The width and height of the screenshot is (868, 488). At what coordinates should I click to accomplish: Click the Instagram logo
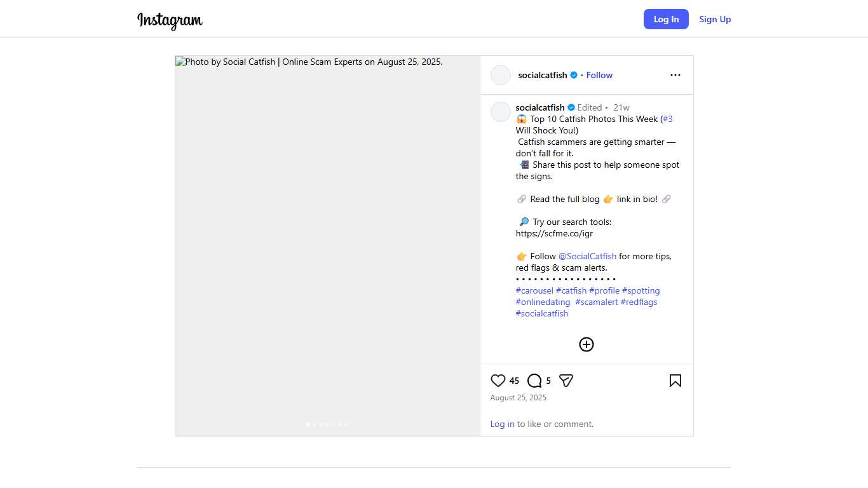click(170, 20)
